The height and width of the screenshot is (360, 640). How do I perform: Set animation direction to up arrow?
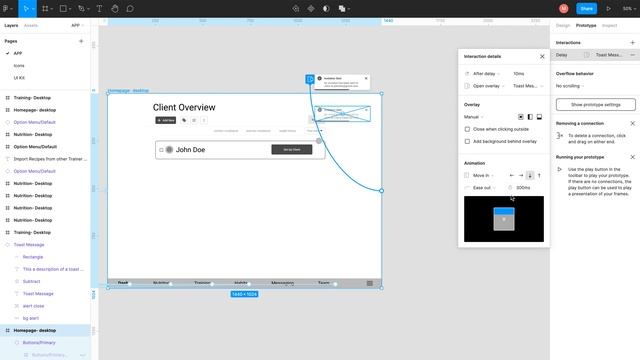[x=539, y=176]
